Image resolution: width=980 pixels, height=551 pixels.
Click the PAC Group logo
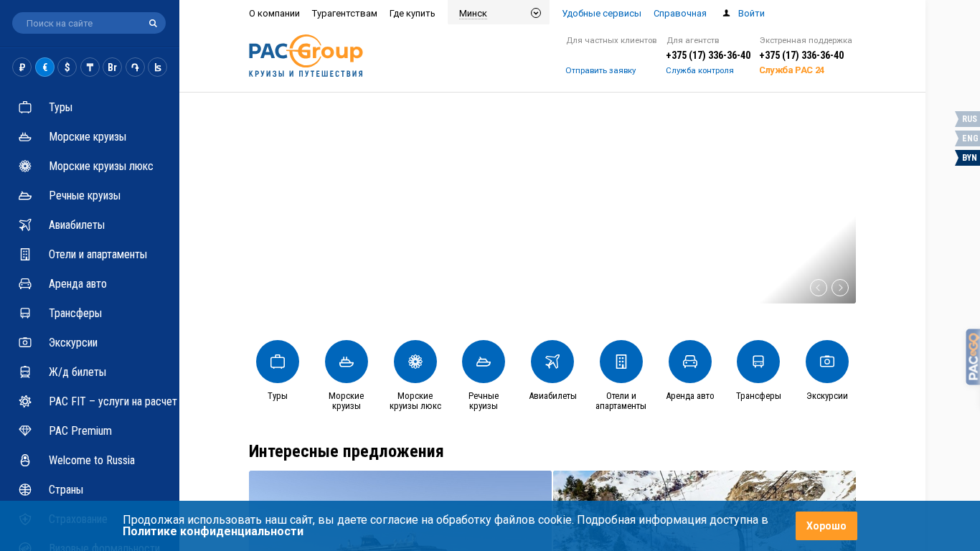coord(306,56)
